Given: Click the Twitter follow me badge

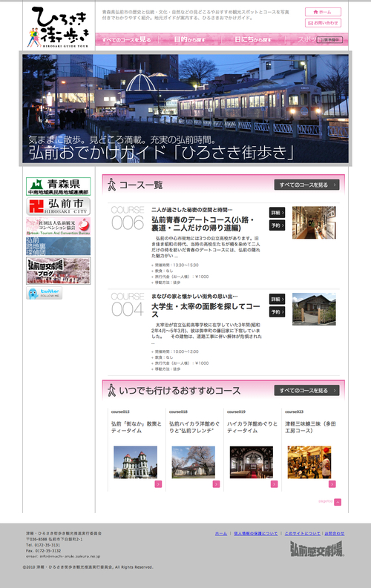Looking at the screenshot, I should [x=45, y=293].
